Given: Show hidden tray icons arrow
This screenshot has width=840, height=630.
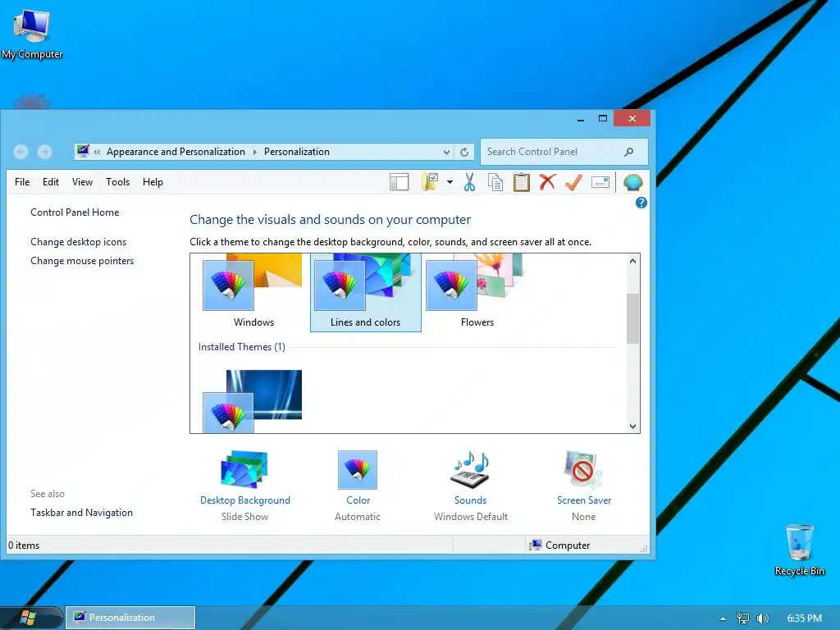Looking at the screenshot, I should tap(723, 619).
